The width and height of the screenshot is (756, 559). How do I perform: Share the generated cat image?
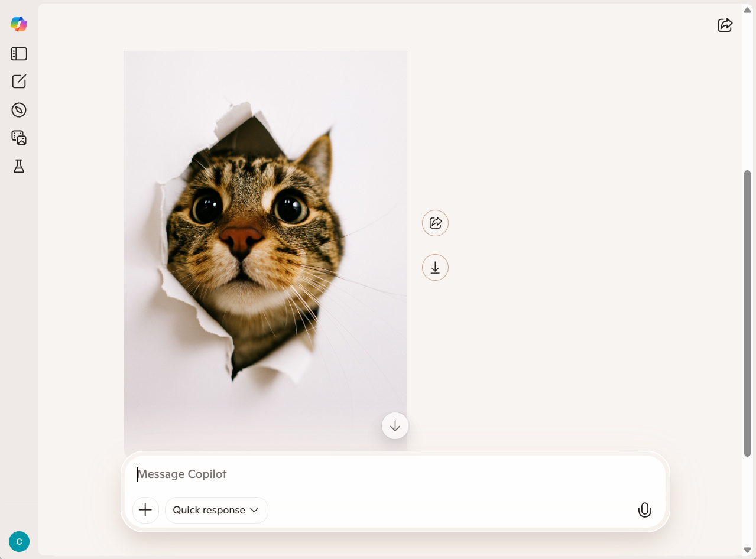(435, 223)
